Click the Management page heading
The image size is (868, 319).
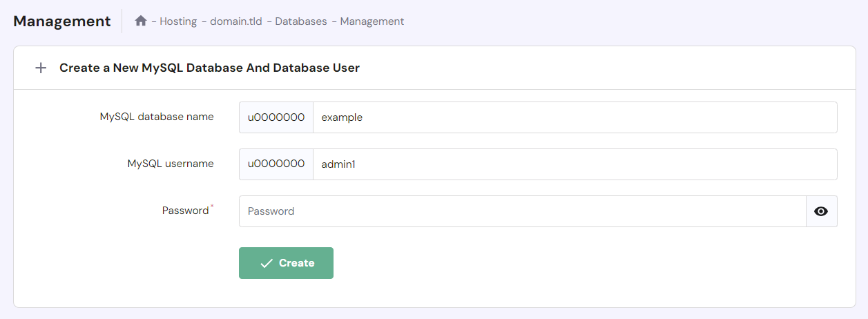62,21
